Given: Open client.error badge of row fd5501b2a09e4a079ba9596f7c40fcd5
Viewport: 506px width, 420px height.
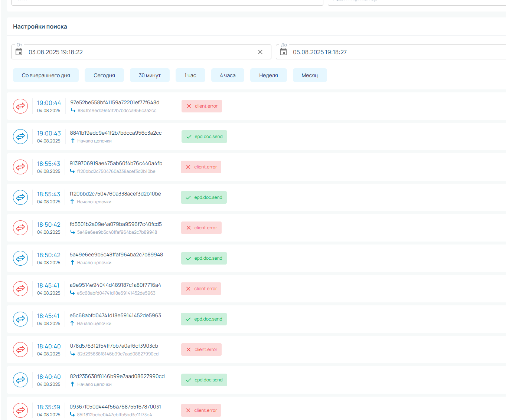Looking at the screenshot, I should tap(201, 228).
